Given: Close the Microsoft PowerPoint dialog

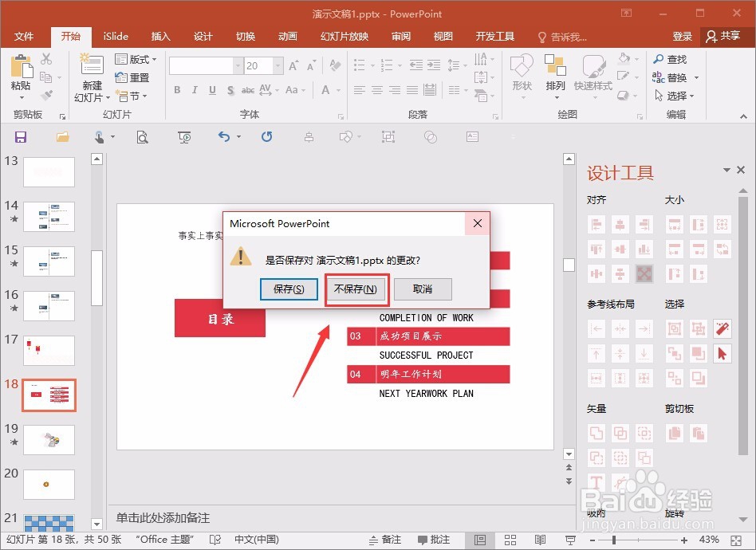Looking at the screenshot, I should (478, 223).
